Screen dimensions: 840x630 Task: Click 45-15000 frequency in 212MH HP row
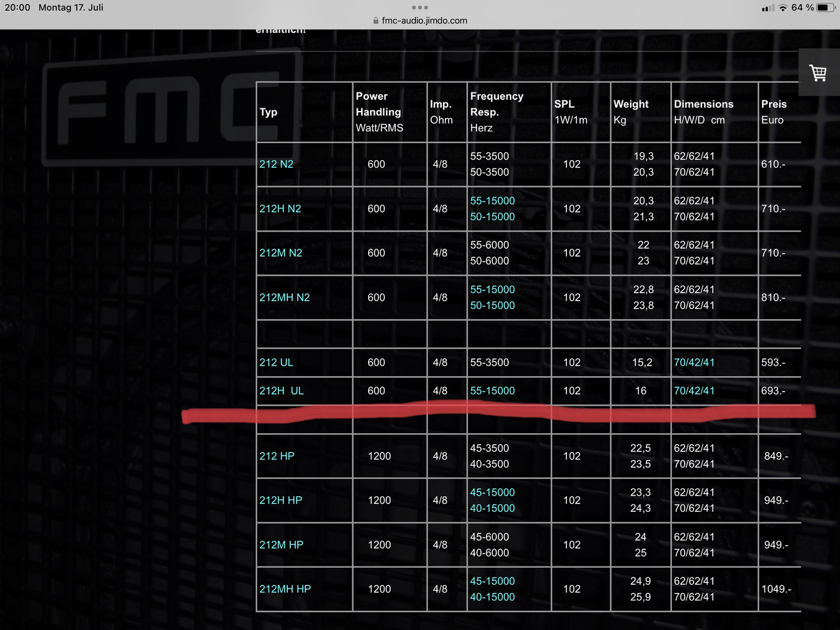(492, 581)
